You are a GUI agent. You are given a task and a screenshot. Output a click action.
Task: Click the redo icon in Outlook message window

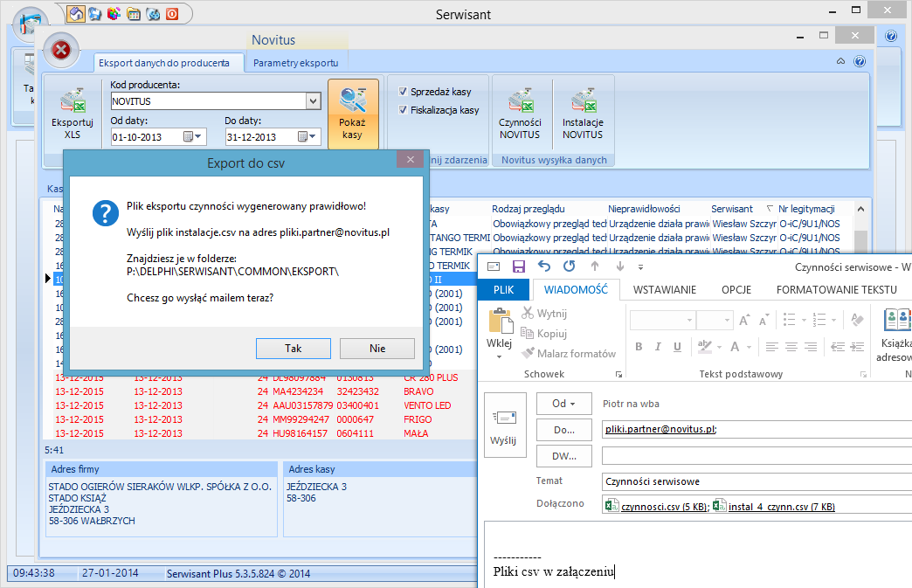click(570, 266)
